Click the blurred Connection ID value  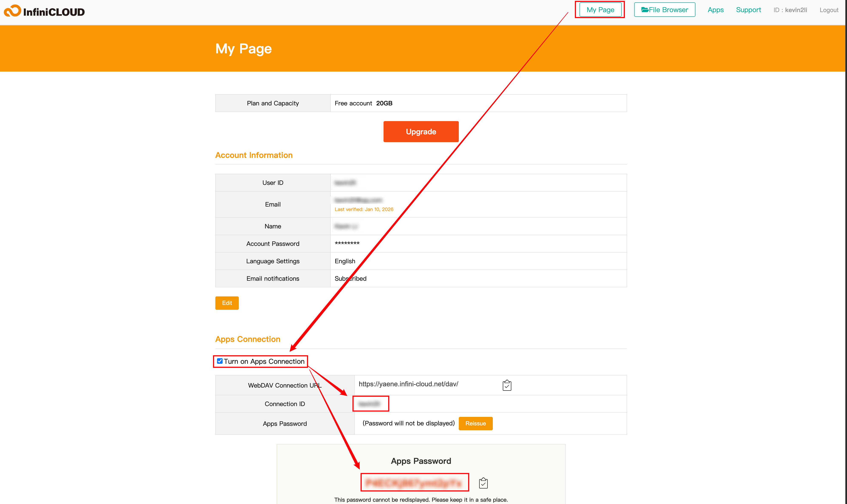coord(369,404)
